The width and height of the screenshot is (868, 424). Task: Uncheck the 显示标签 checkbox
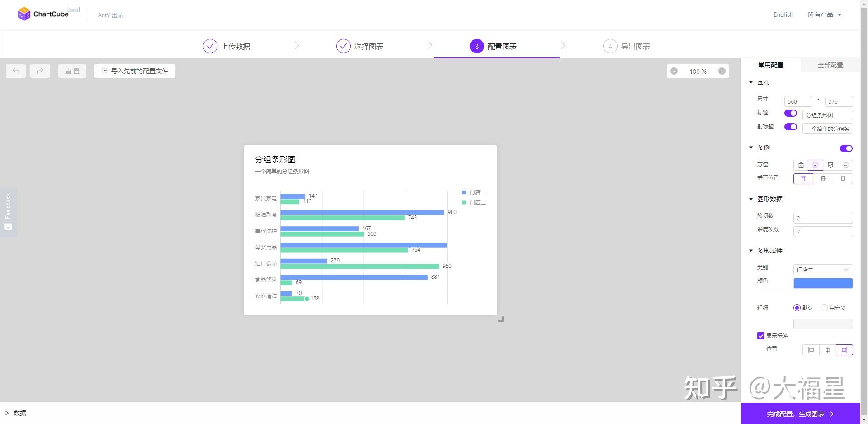point(761,336)
